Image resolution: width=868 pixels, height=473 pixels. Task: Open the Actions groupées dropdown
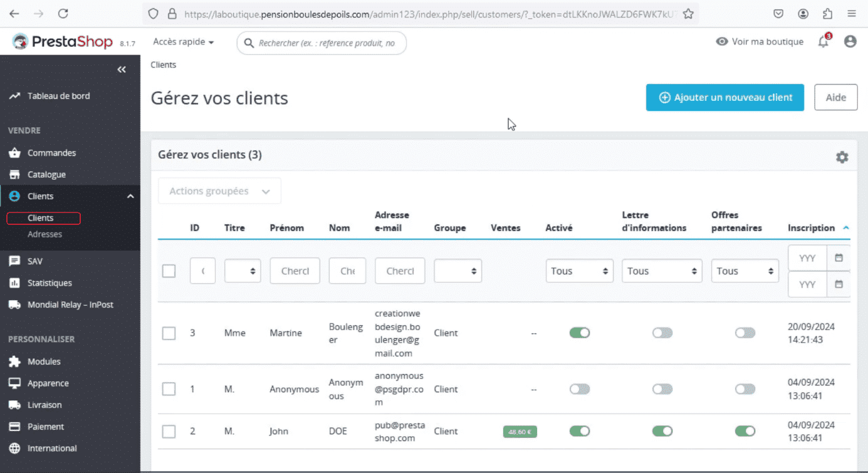[x=219, y=191]
